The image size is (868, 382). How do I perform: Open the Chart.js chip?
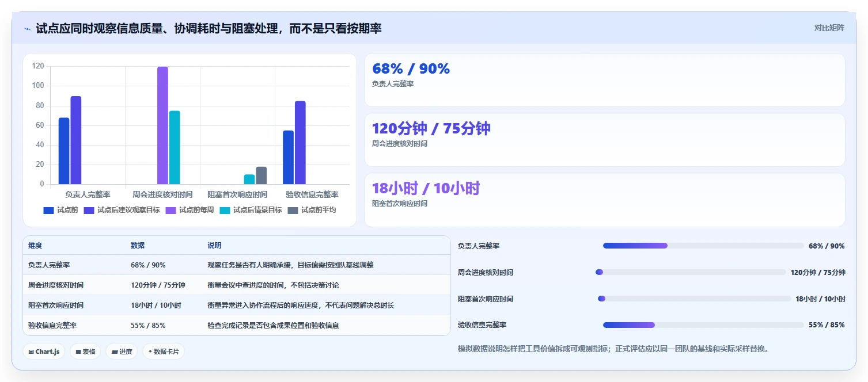(44, 352)
